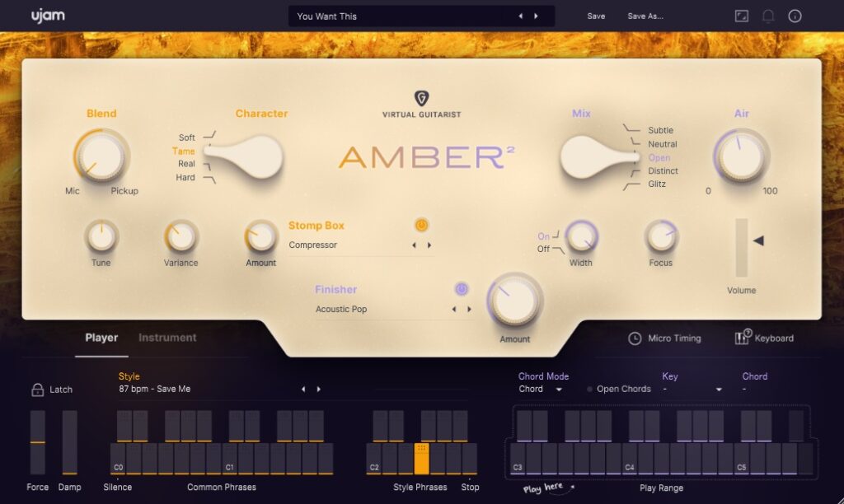Image resolution: width=844 pixels, height=504 pixels.
Task: Play the C3 key
Action: [518, 459]
